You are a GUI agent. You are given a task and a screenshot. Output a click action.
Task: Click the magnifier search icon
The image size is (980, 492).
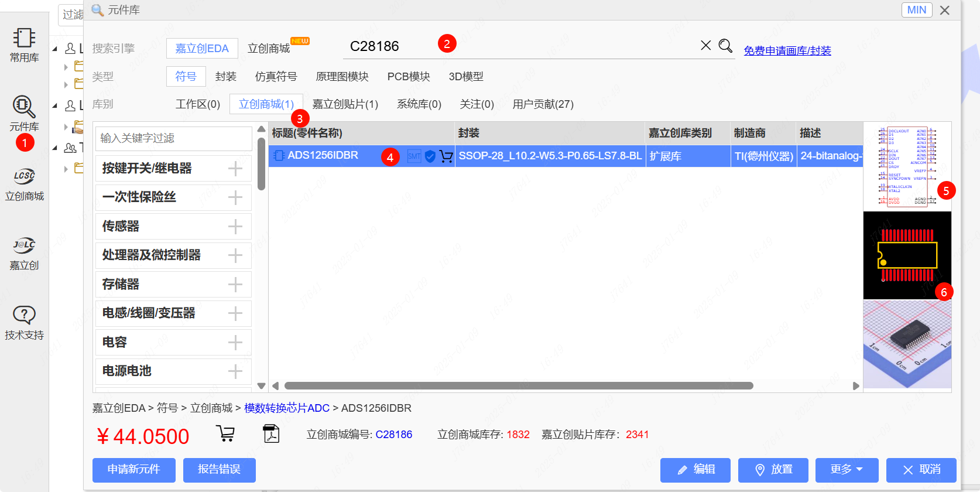(725, 46)
